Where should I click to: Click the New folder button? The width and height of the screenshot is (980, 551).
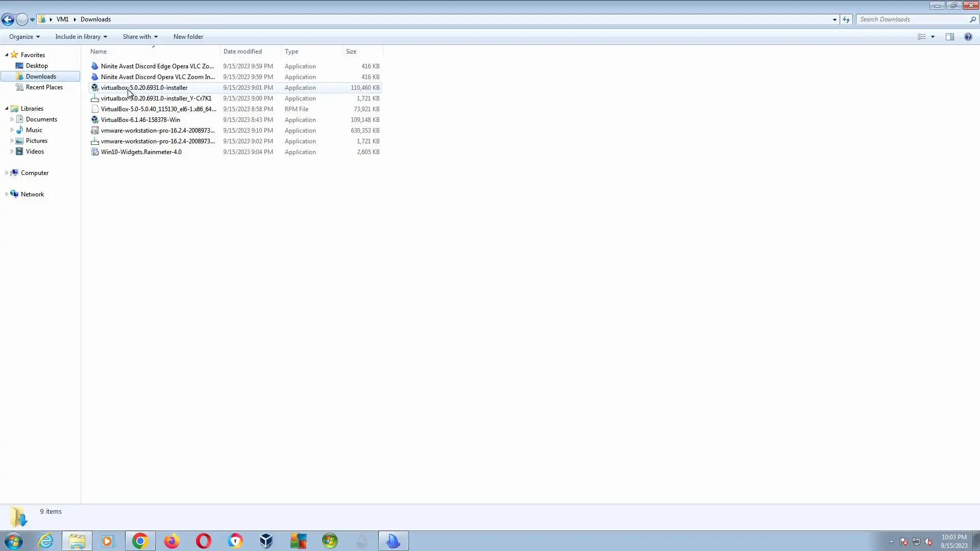tap(188, 37)
